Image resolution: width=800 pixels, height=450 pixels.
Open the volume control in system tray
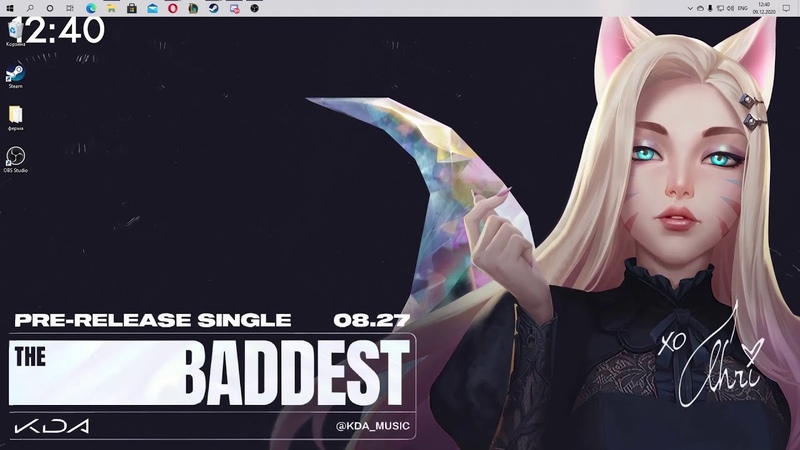click(x=729, y=8)
